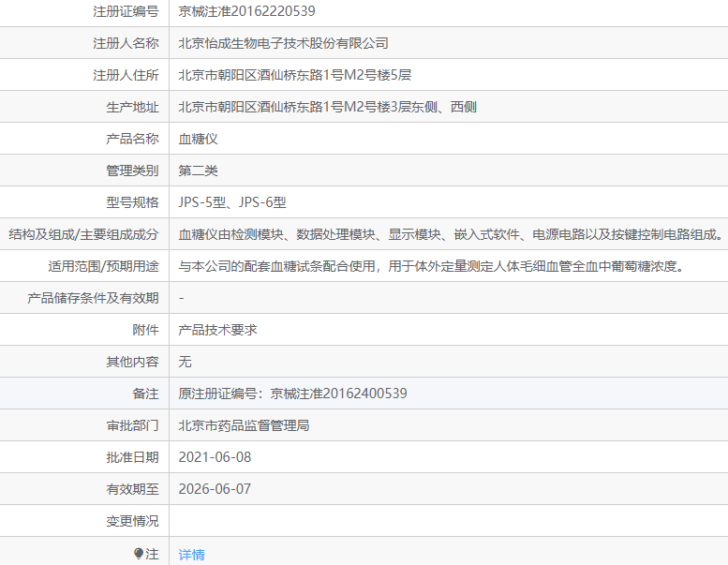This screenshot has height=565, width=728.
Task: Open the 详情 link
Action: pos(192,555)
